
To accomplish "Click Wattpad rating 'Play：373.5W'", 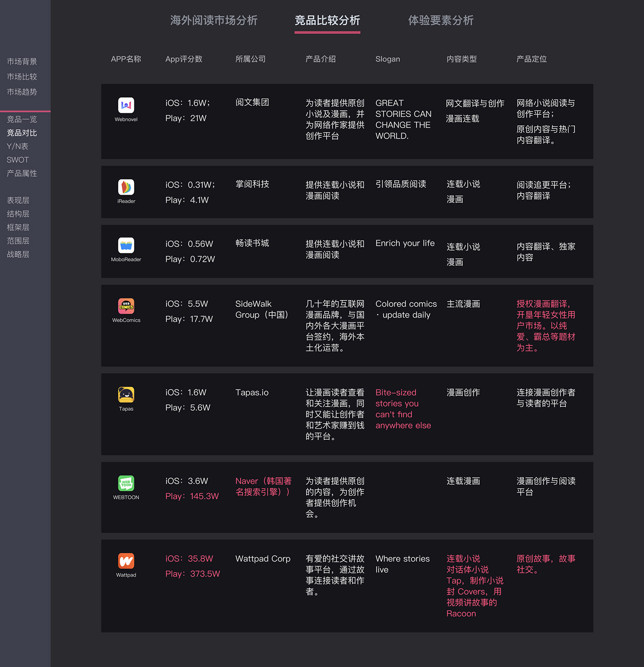I will [x=193, y=574].
